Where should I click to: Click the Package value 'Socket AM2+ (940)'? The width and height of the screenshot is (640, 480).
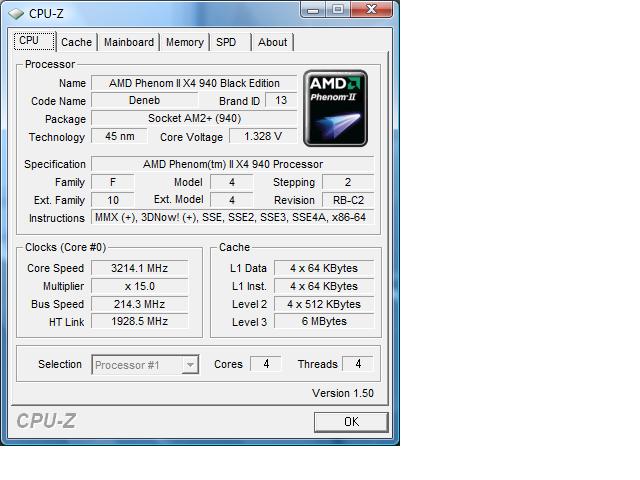tap(194, 118)
